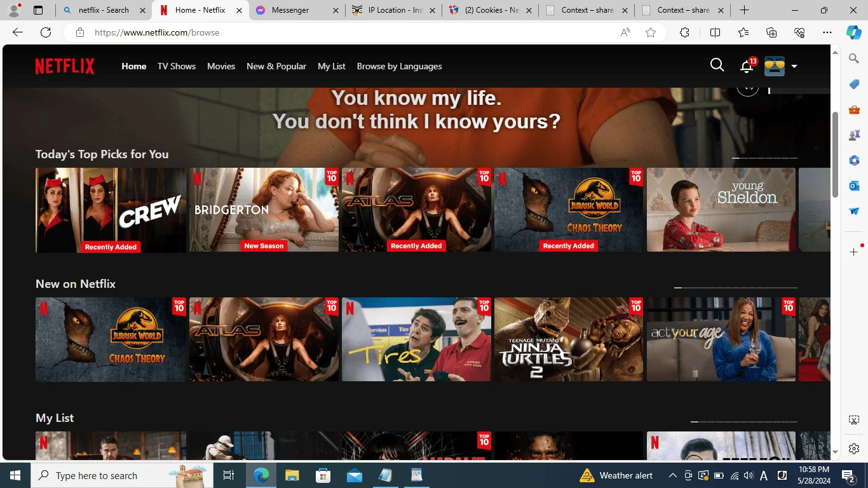Open Task View on the taskbar
The width and height of the screenshot is (868, 488).
pos(229,475)
